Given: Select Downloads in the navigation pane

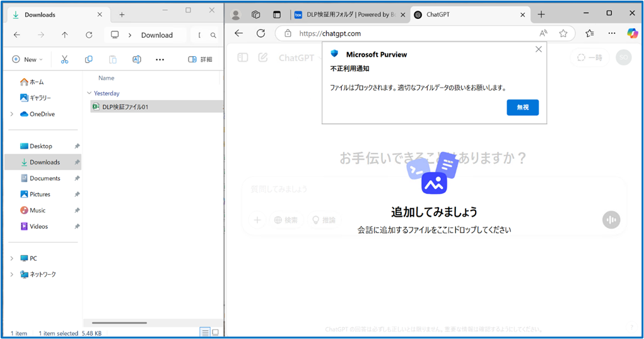Looking at the screenshot, I should 43,162.
